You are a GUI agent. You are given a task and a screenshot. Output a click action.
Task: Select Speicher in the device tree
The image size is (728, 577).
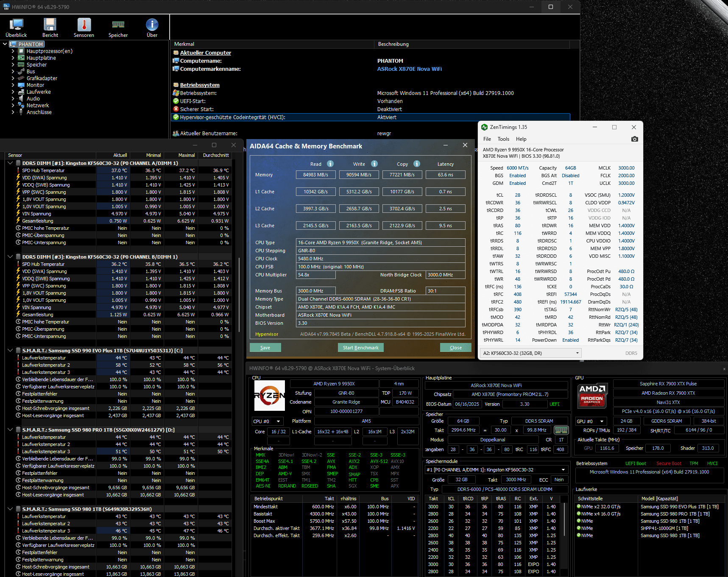coord(37,65)
